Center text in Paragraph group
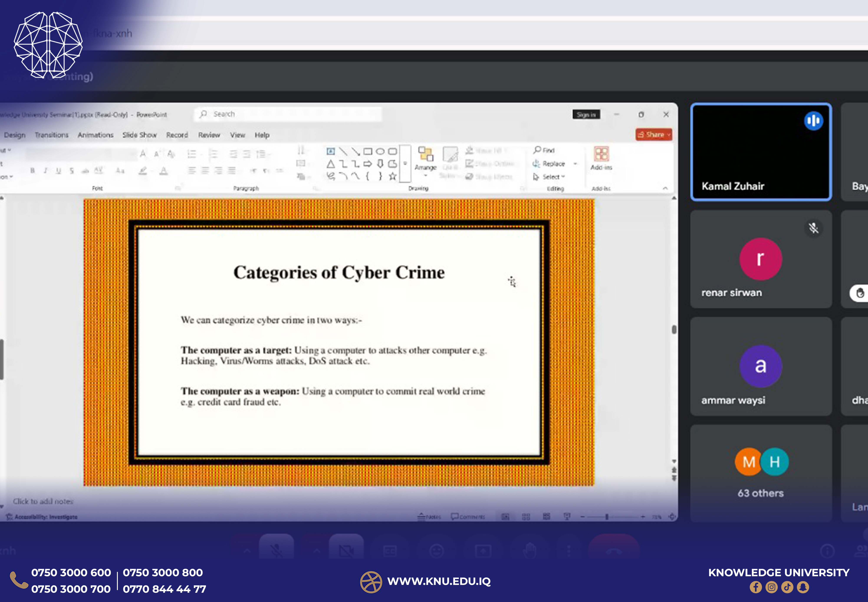The width and height of the screenshot is (868, 602). [205, 170]
